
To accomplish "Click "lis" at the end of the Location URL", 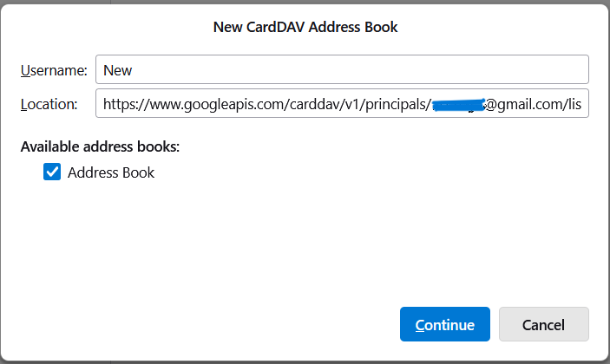I will (573, 105).
